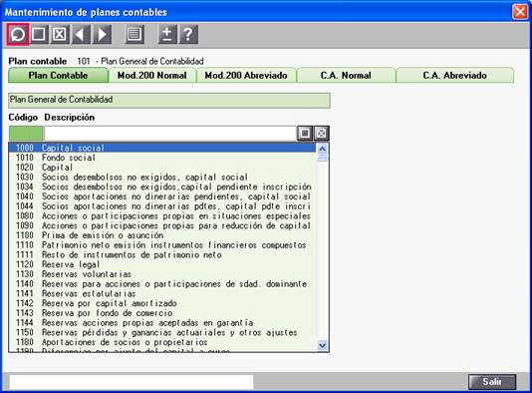
Task: Go to previous record with left arrow
Action: [x=81, y=34]
